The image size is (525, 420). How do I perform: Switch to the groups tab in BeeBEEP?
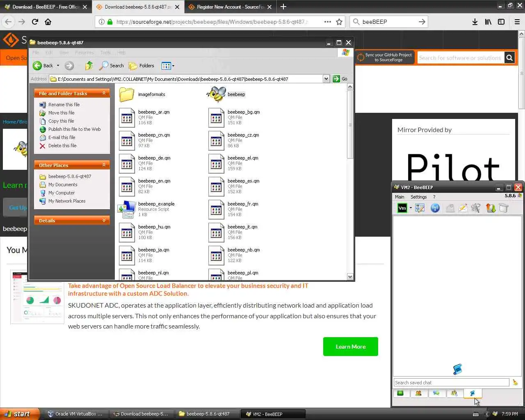454,393
